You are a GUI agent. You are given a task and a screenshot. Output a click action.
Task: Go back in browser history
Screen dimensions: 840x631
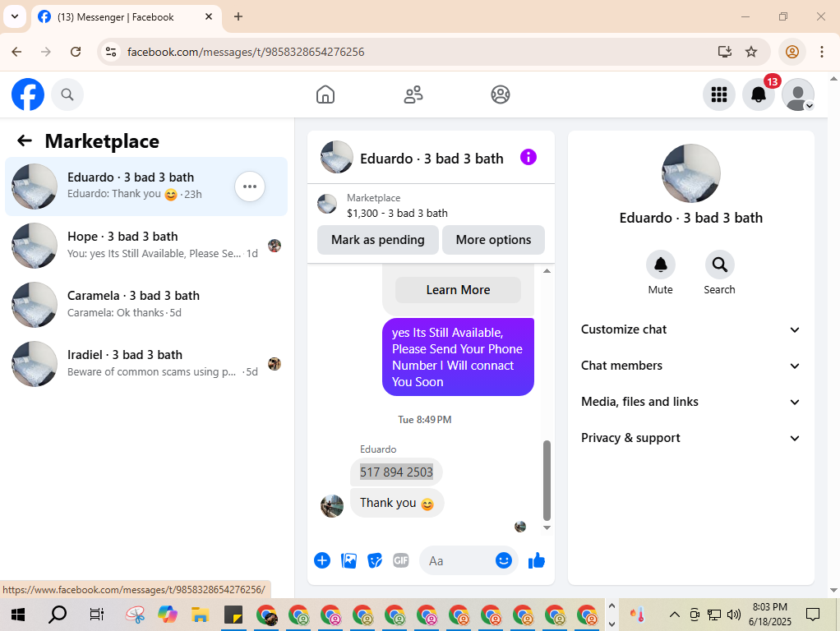[x=16, y=52]
